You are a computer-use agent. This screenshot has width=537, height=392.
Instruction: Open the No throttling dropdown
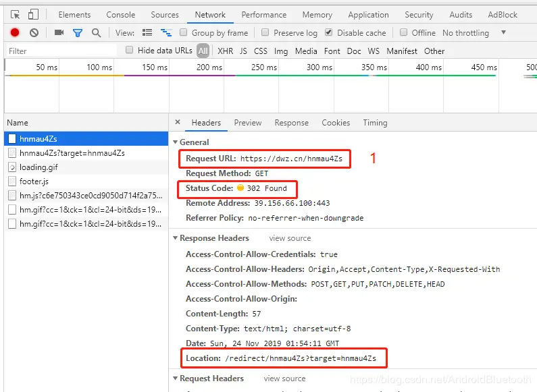tap(474, 33)
